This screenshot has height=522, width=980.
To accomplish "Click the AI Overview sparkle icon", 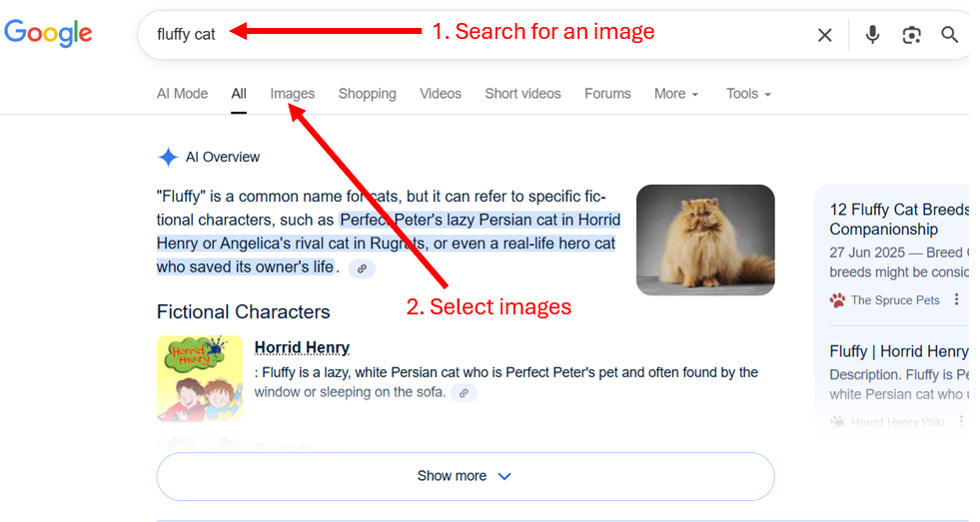I will pyautogui.click(x=168, y=157).
